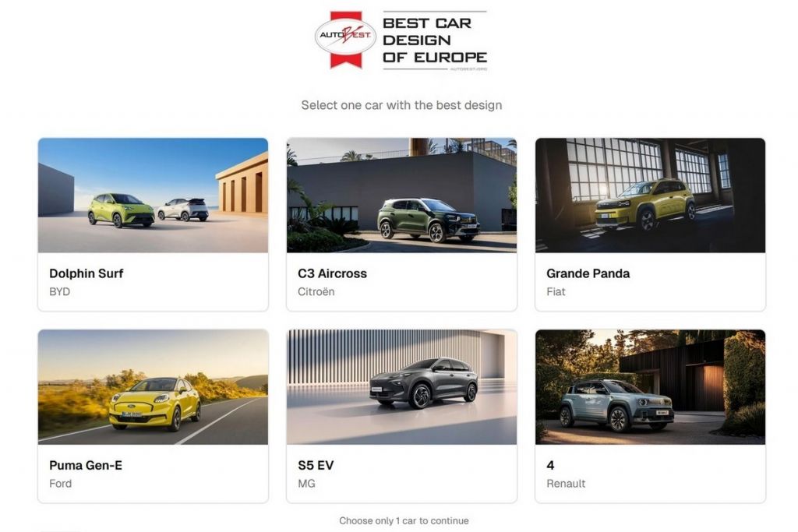
Task: Click the Citroën brand label
Action: click(316, 292)
